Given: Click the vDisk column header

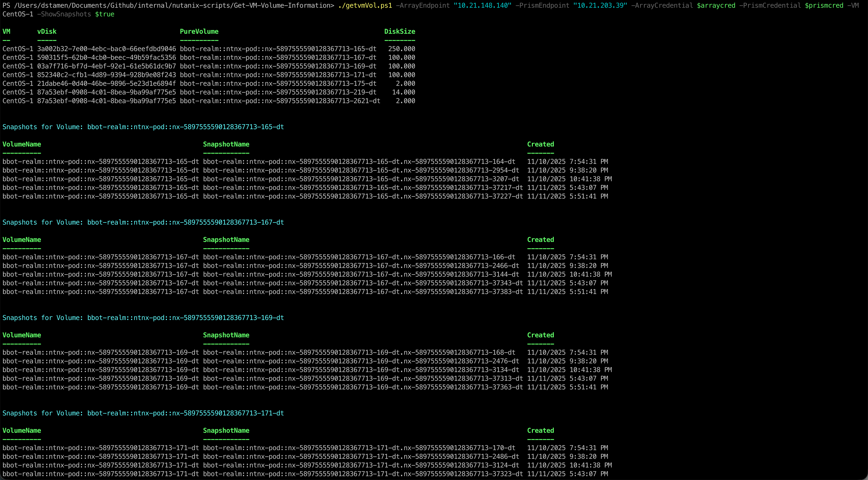Looking at the screenshot, I should pyautogui.click(x=47, y=31).
